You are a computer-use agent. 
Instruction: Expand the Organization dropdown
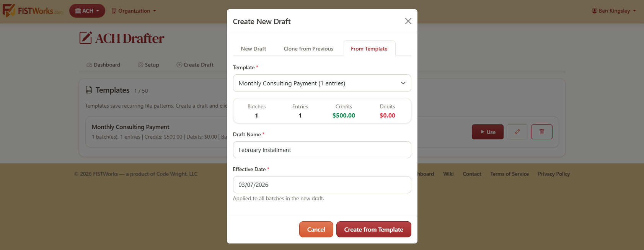[x=134, y=11]
